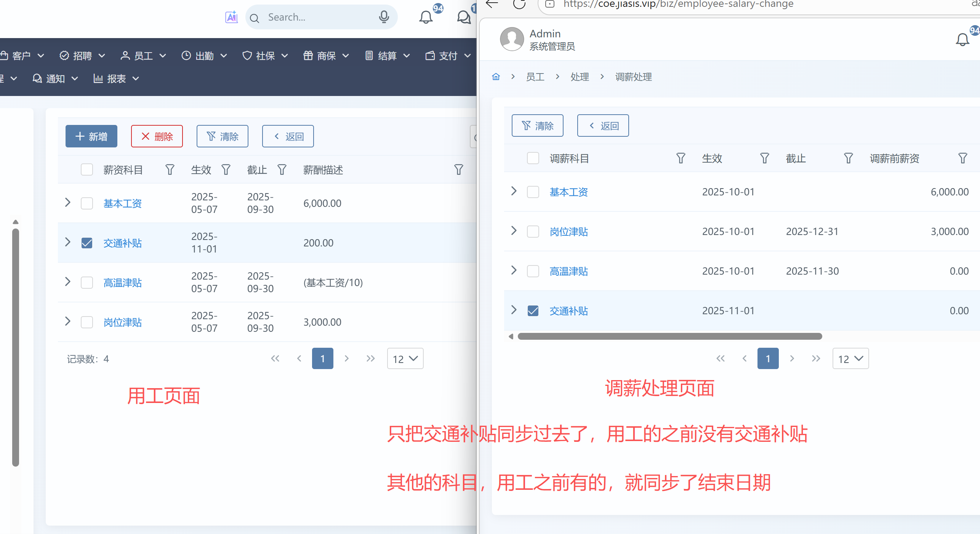Click the filter icon beside 薪酬描述
The height and width of the screenshot is (534, 980).
point(458,169)
